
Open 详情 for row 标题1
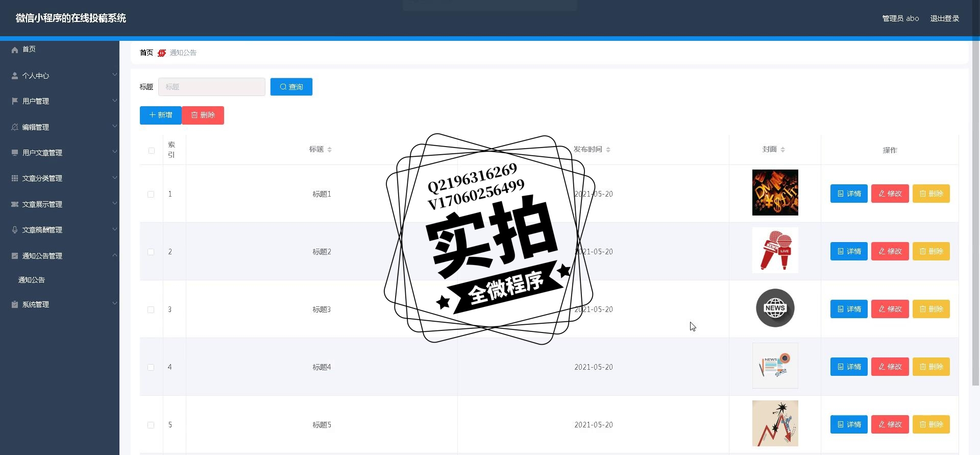849,194
